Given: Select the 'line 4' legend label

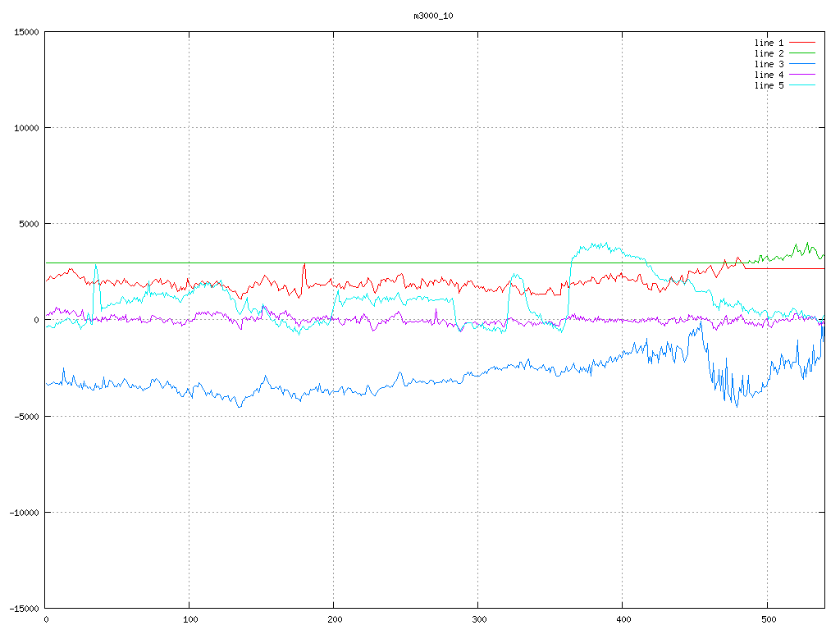Looking at the screenshot, I should [x=769, y=75].
